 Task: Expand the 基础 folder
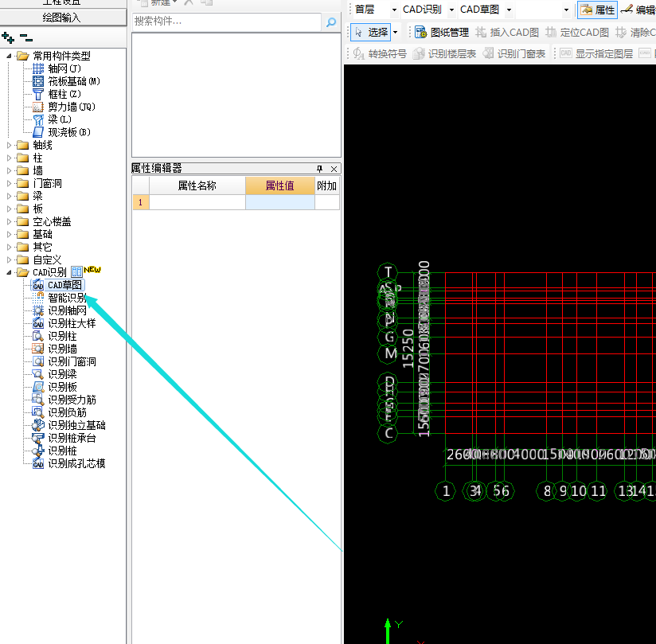pos(9,234)
